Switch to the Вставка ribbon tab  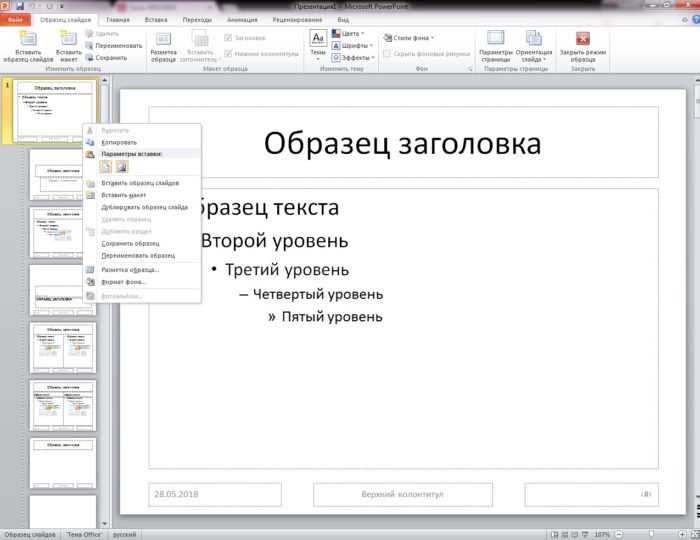(156, 20)
